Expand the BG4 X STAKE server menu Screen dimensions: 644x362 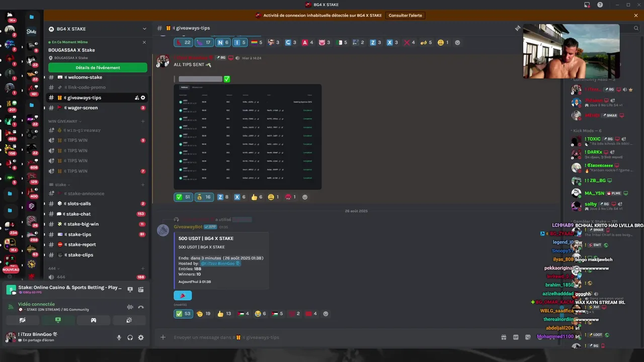pos(98,29)
